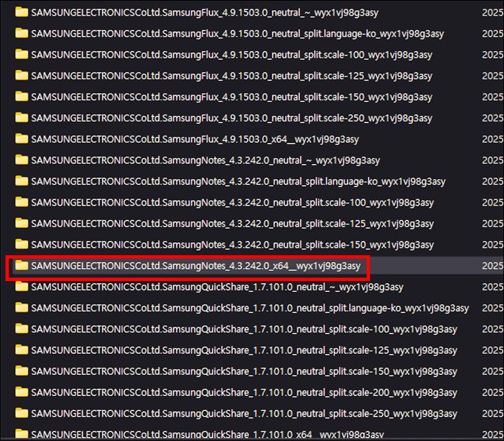Click folder icon of SamsungNotes language-ko row
The height and width of the screenshot is (441, 504).
tap(22, 181)
